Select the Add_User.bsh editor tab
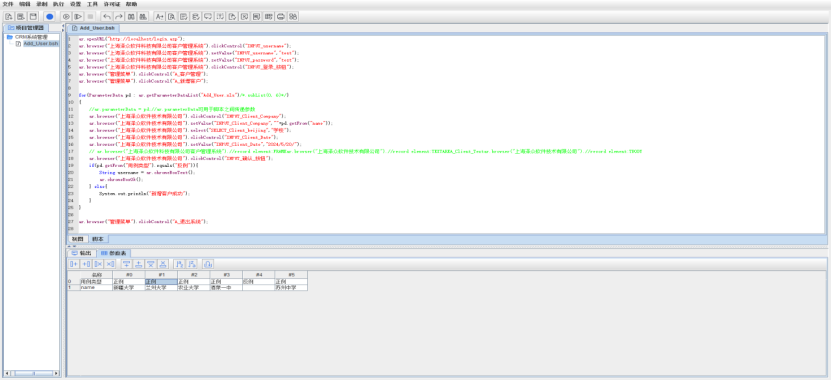The image size is (831, 380). point(94,28)
